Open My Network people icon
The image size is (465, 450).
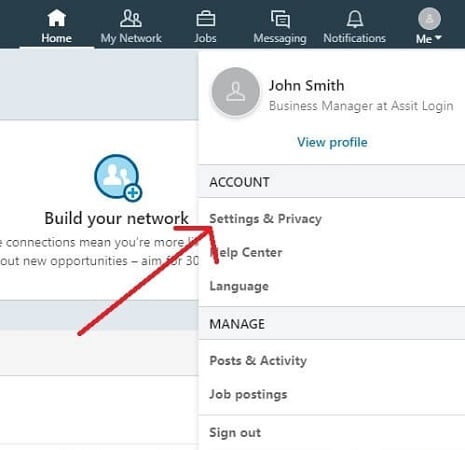coord(131,18)
